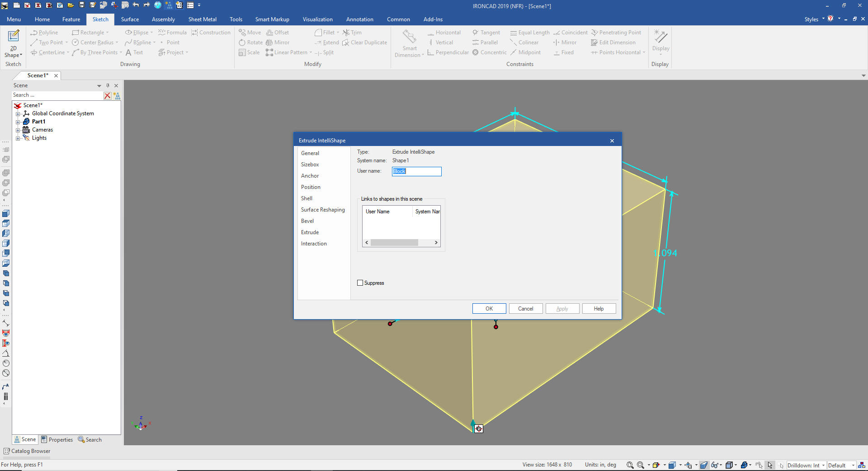Select the Polyline drawing tool
Viewport: 868px width, 471px height.
coord(44,33)
